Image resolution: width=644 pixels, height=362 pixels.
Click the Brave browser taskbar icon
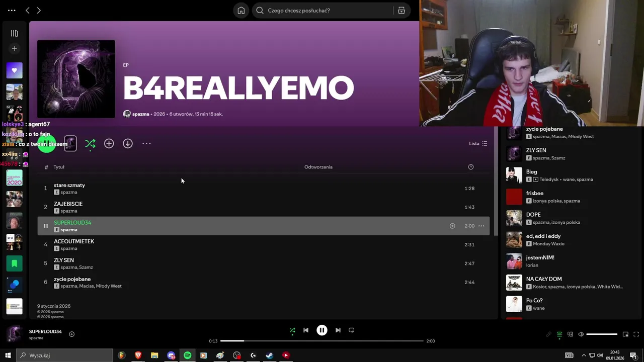point(138,355)
